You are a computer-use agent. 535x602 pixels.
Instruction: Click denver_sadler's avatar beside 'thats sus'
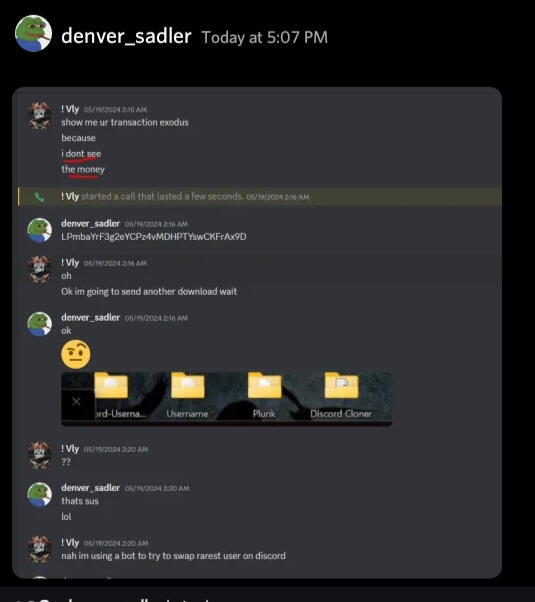(39, 494)
